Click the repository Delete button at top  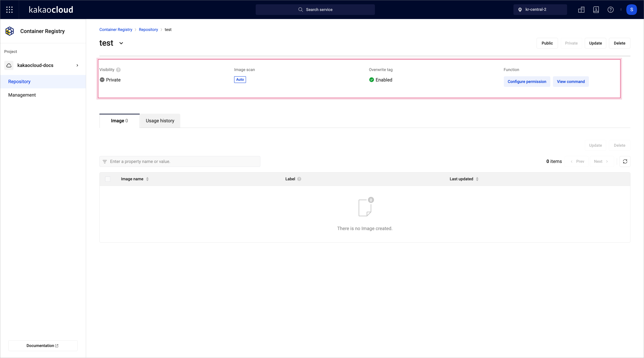click(x=620, y=43)
